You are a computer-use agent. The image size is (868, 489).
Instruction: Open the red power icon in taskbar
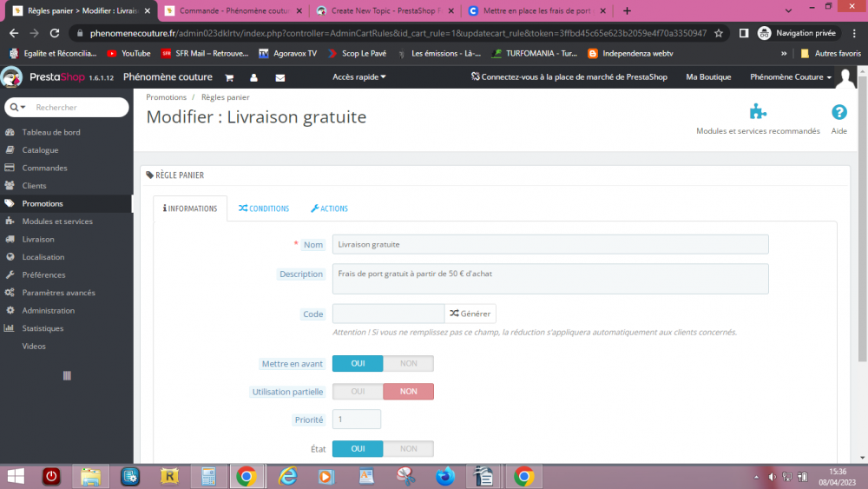pos(51,476)
